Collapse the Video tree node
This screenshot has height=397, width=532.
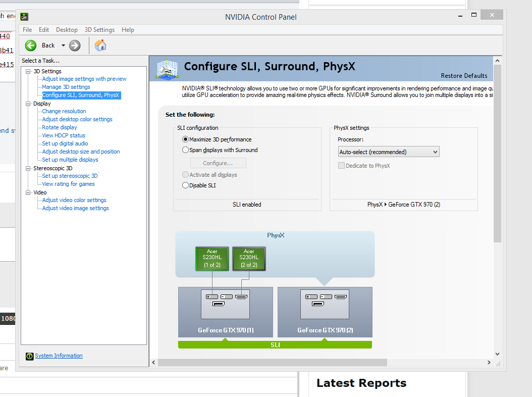[28, 192]
